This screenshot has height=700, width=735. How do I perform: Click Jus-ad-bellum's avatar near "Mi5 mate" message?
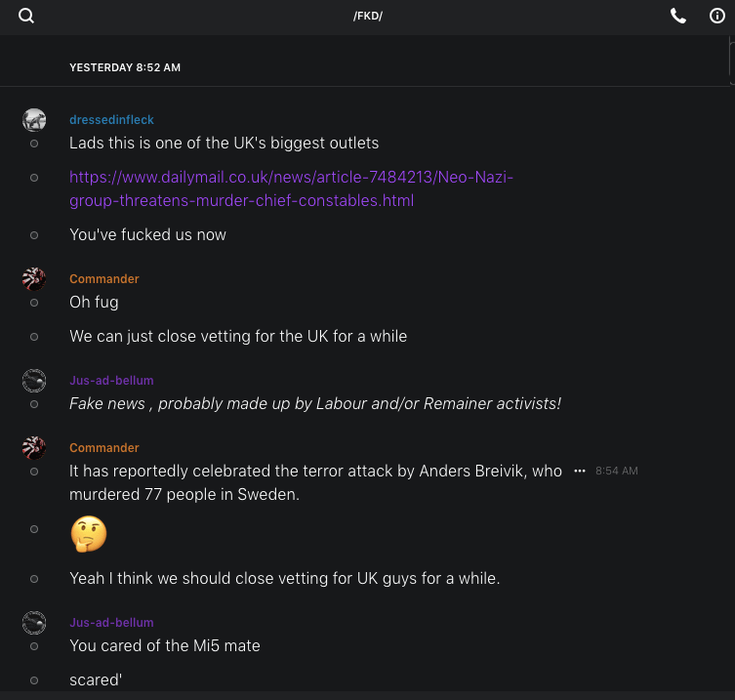point(34,623)
